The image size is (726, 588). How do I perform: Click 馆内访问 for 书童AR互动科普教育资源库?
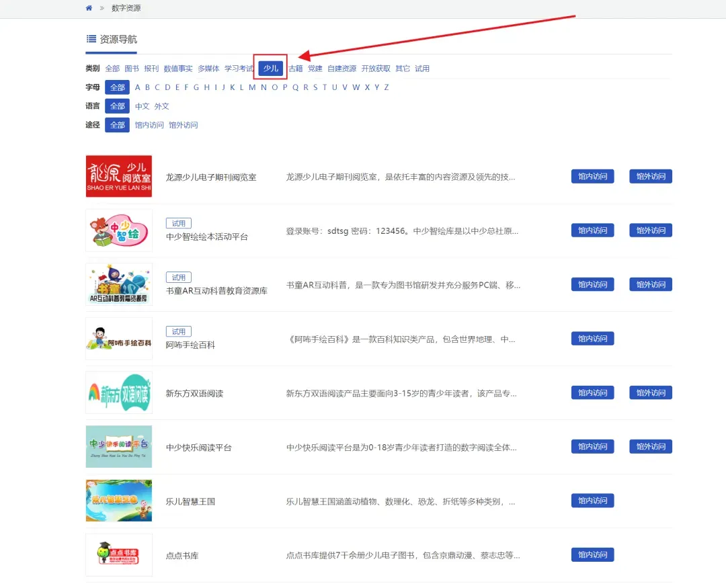593,284
